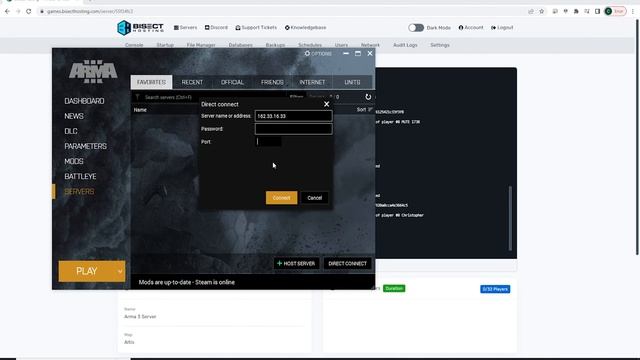Toggle Dark Mode switch

416,28
